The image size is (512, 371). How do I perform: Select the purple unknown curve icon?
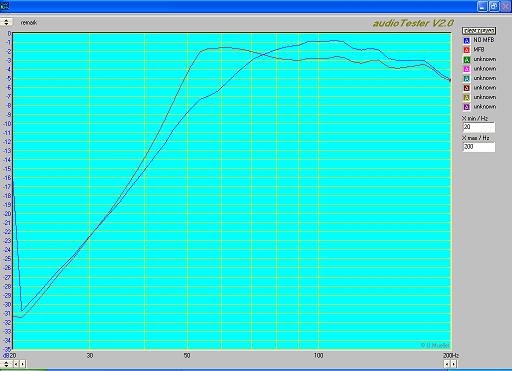466,107
